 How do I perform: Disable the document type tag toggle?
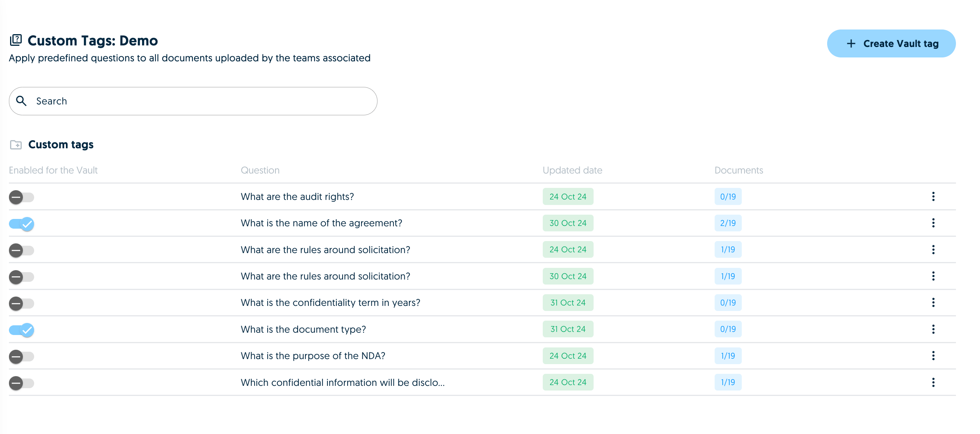click(21, 330)
